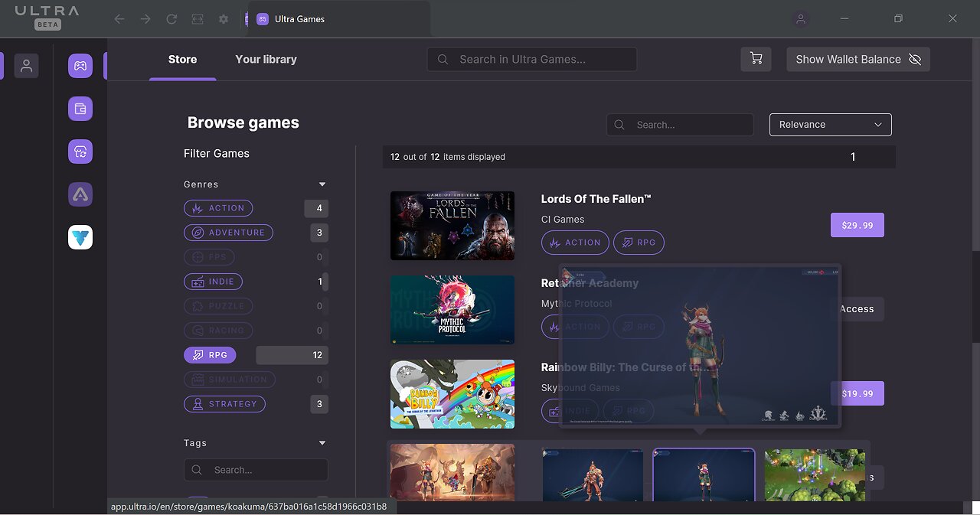Select the green battlefield screenshot thumbnail

pyautogui.click(x=815, y=475)
